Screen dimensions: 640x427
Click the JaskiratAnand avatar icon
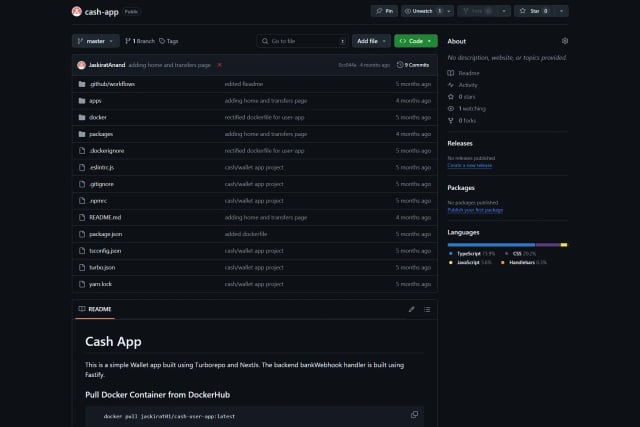(x=81, y=64)
